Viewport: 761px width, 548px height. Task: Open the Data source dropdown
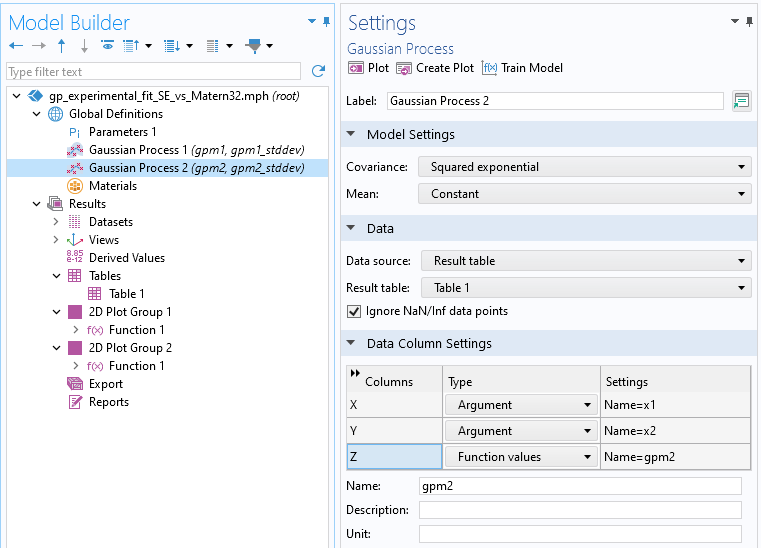click(x=586, y=261)
